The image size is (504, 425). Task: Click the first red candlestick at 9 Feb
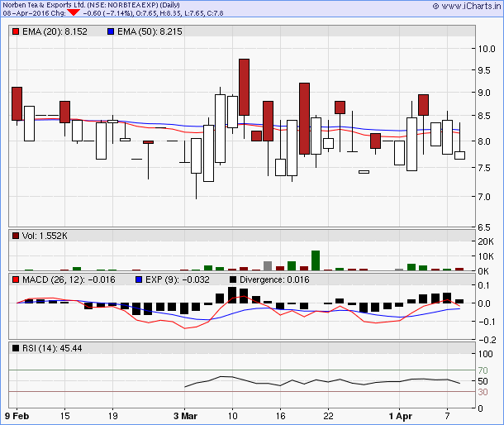click(17, 103)
